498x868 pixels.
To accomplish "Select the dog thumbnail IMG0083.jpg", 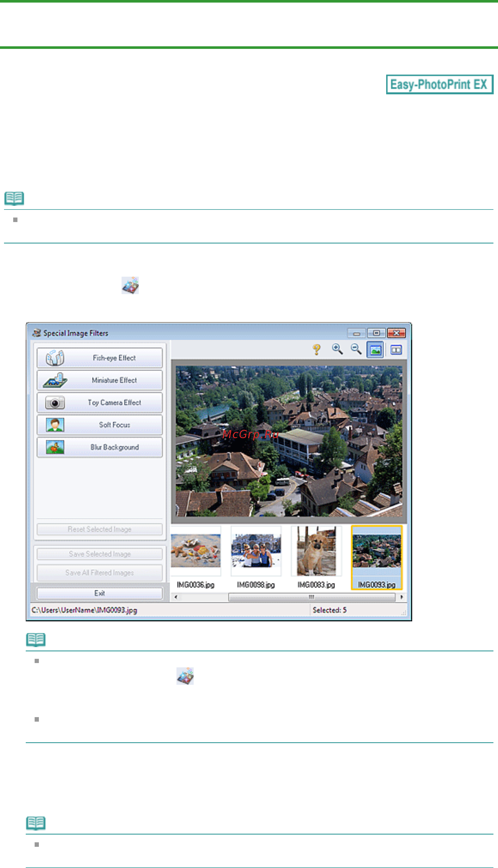I will [316, 557].
